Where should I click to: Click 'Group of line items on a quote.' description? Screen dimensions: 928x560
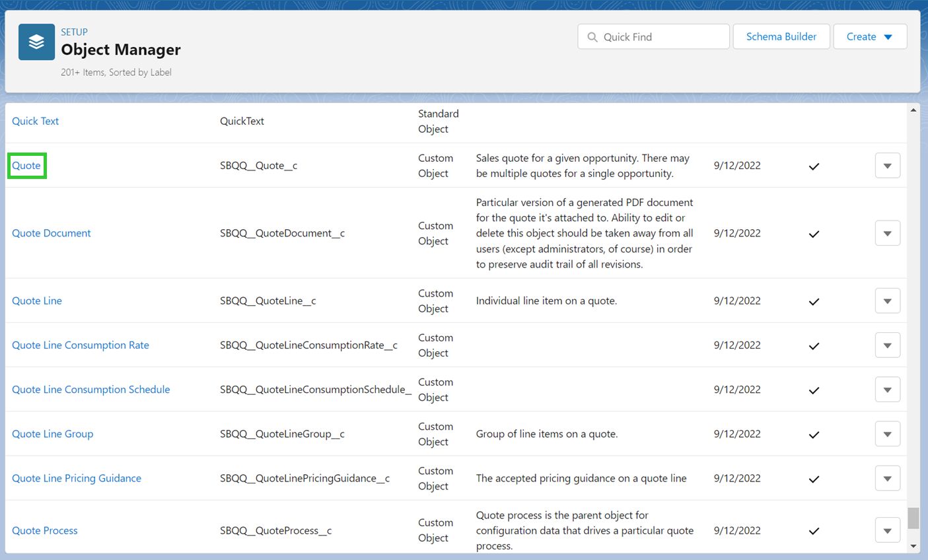(547, 434)
